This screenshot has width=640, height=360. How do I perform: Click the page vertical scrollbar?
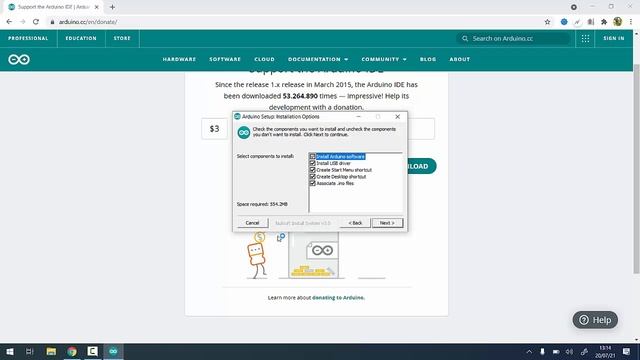[636, 169]
